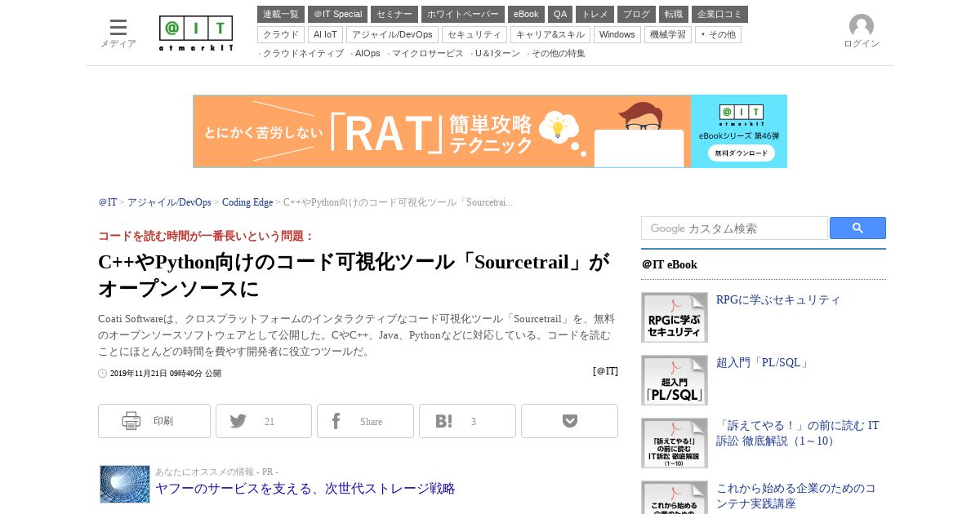
Task: Click the RAT 簡単攻略テクニック banner ad
Action: coord(490,131)
